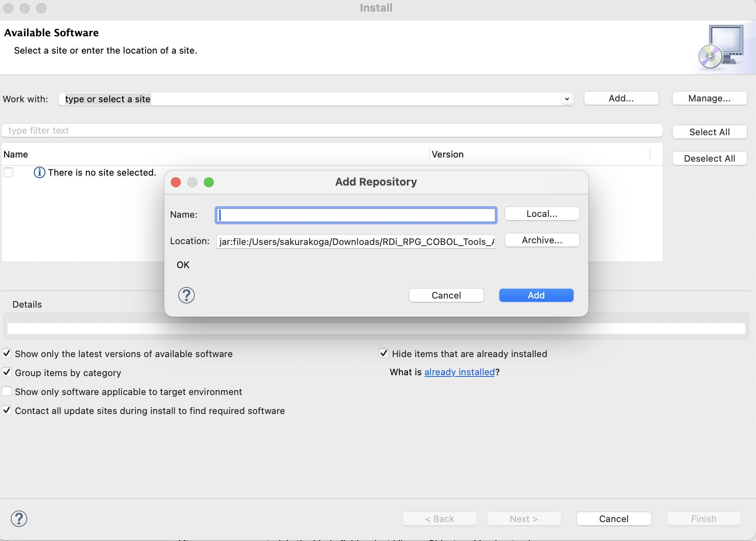Enable "Show only software applicable to target environment"
Screen dimensions: 756x541
[6, 391]
